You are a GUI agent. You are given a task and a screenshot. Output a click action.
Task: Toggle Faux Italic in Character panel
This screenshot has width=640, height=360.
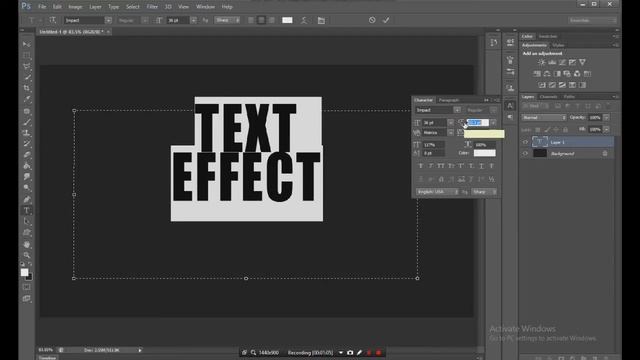point(431,166)
